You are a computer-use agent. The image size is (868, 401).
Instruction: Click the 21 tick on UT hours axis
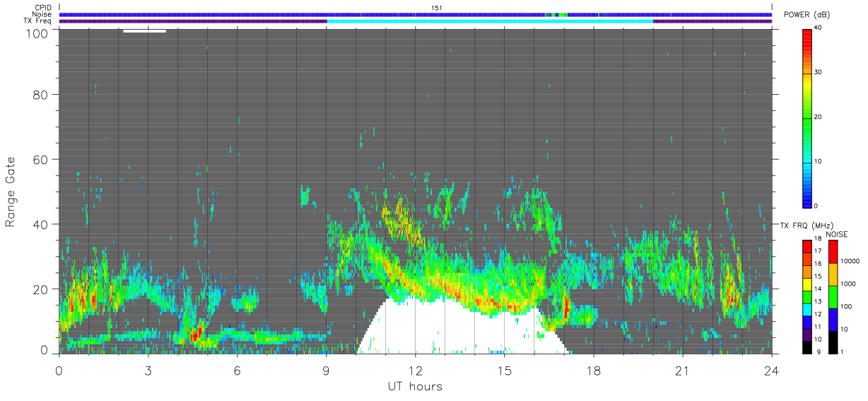tap(682, 371)
